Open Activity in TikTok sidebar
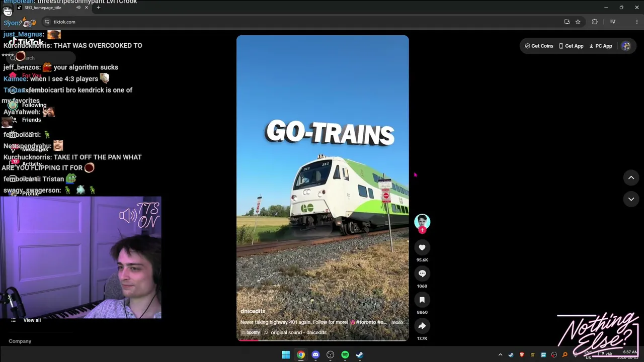Image resolution: width=644 pixels, height=362 pixels. click(32, 164)
